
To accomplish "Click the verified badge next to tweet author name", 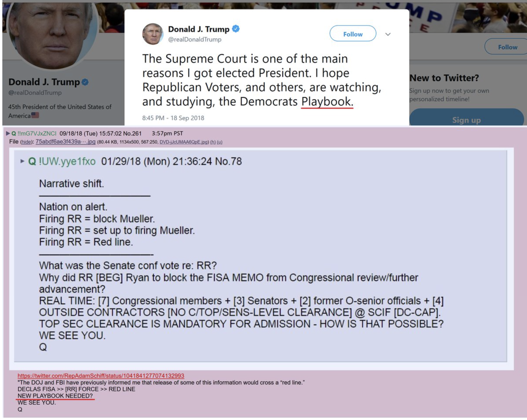I will pos(236,29).
